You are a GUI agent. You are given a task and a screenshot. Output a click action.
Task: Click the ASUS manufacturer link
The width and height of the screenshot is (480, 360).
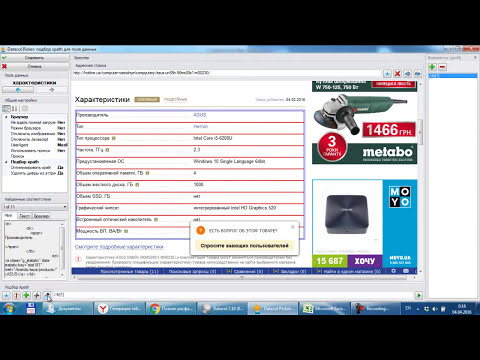point(200,115)
